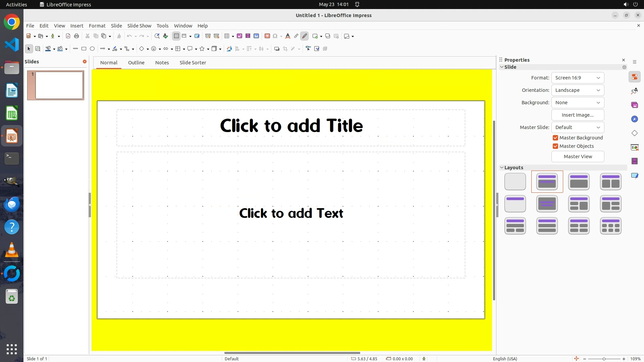Click the Print icon in toolbar
The width and height of the screenshot is (644, 362).
pyautogui.click(x=76, y=36)
